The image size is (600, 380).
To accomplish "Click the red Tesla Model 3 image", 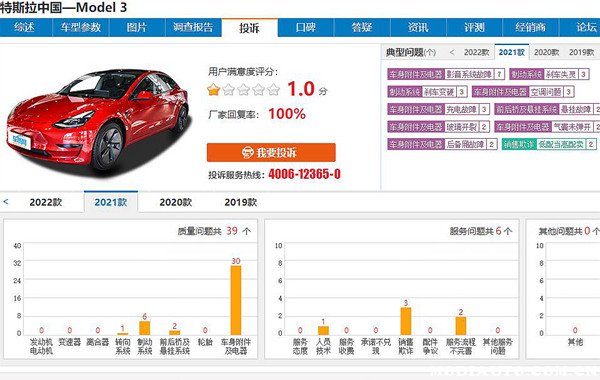I will [x=98, y=119].
